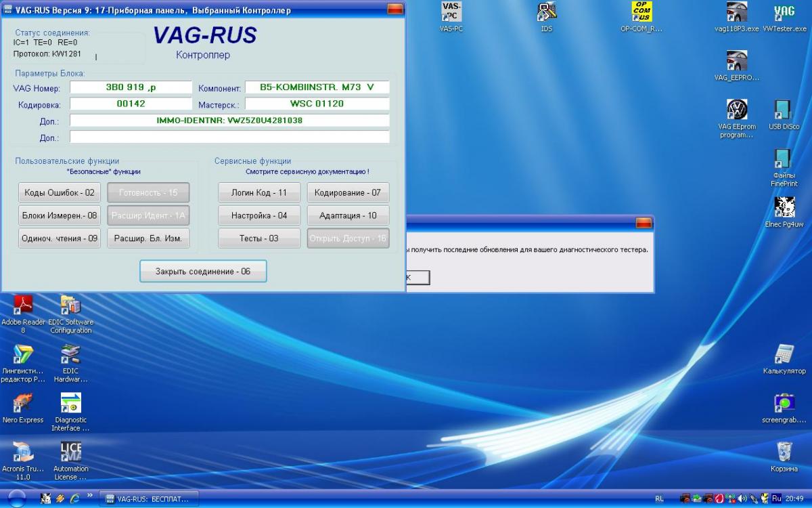Click the Расшир. Бл. Изм. button
This screenshot has height=508, width=812.
pyautogui.click(x=148, y=238)
